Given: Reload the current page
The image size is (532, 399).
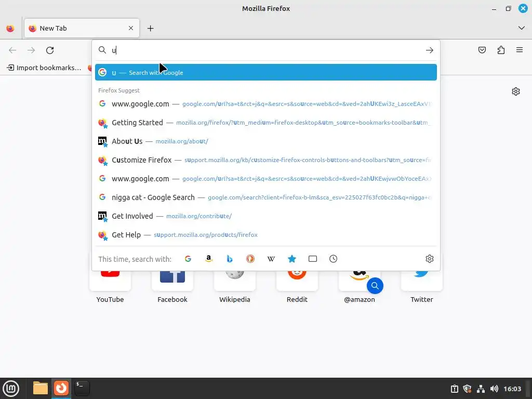Looking at the screenshot, I should 50,50.
